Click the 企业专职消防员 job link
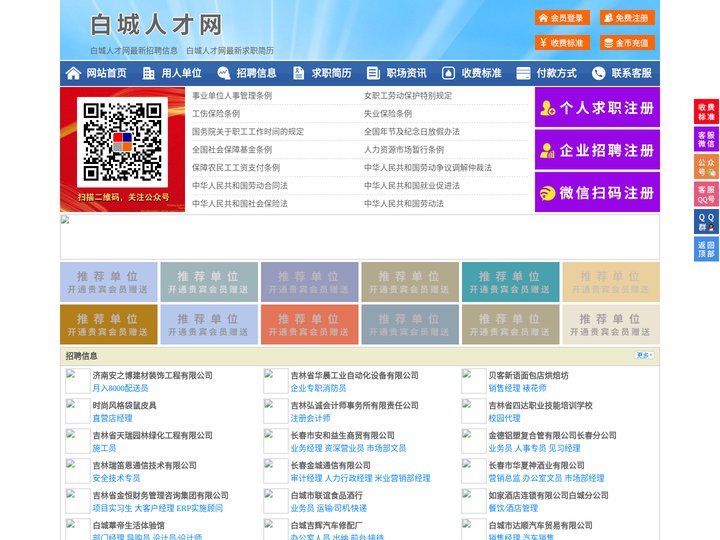This screenshot has width=720, height=540. (x=318, y=388)
